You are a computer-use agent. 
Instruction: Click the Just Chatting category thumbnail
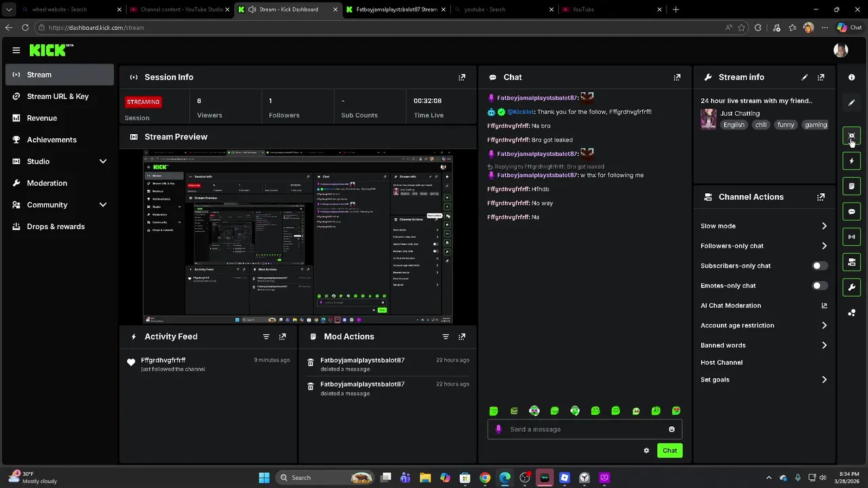tap(709, 119)
